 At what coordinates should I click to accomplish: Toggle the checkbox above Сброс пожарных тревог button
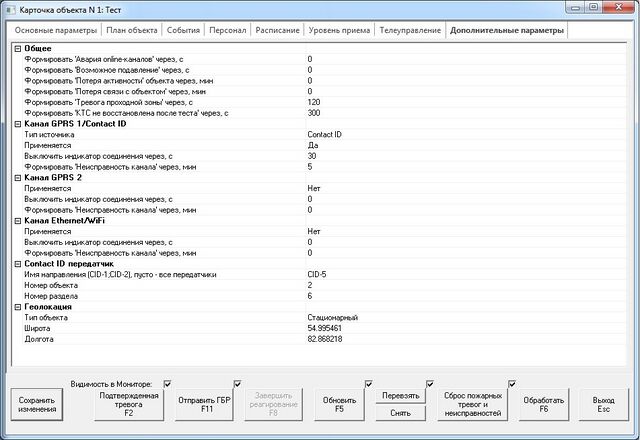click(512, 383)
